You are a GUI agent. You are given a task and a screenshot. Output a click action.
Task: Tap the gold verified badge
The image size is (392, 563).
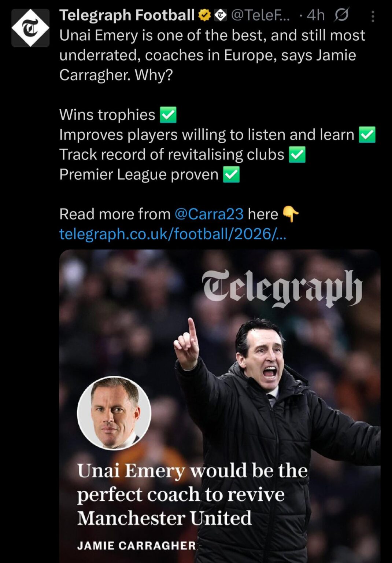[204, 15]
